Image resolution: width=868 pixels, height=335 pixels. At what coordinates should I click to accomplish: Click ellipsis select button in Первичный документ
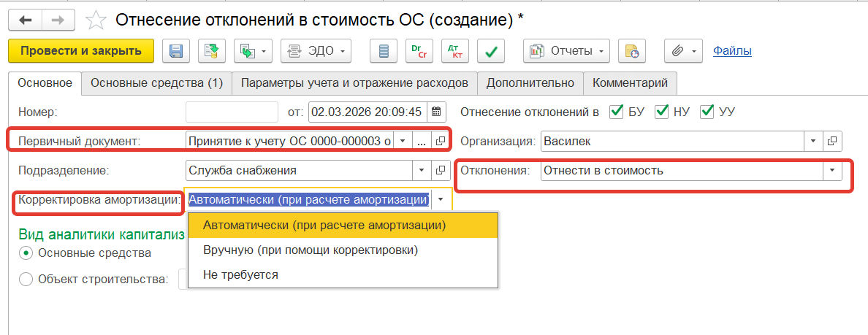(422, 141)
